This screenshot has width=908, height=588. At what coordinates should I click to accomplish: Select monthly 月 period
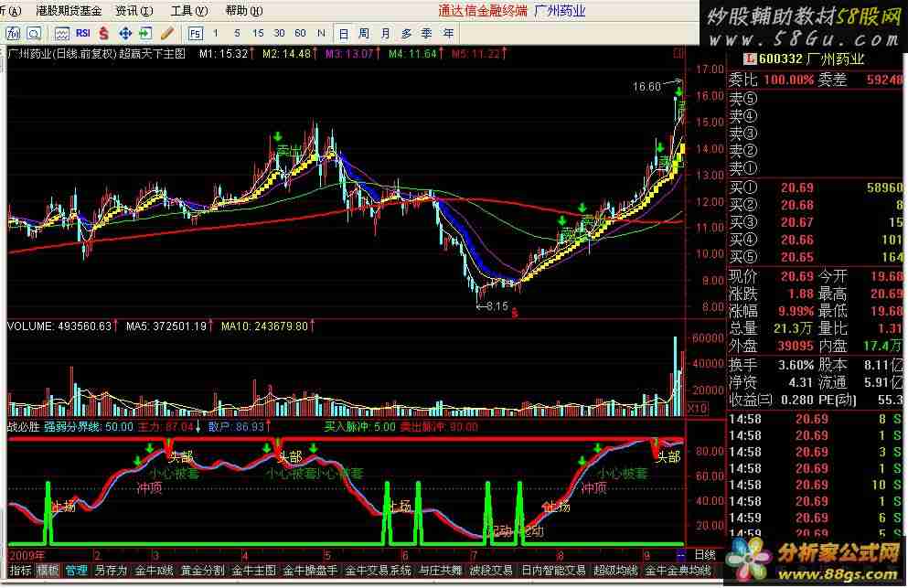click(x=385, y=34)
